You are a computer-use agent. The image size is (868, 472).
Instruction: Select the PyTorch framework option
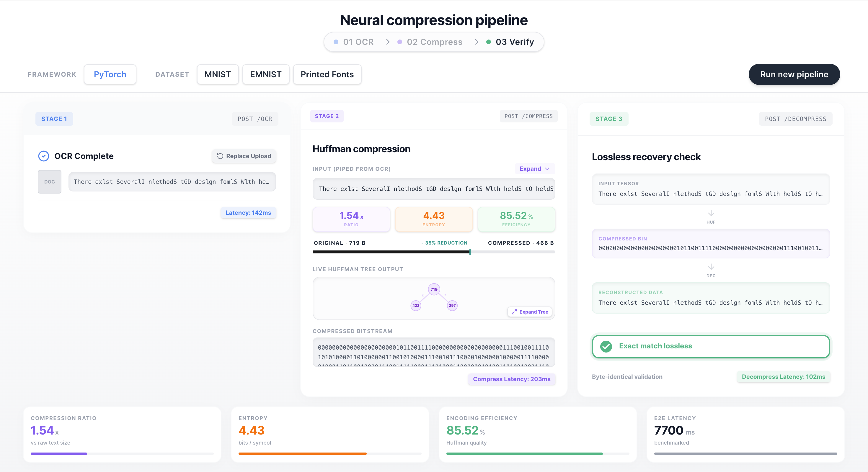[x=110, y=74]
